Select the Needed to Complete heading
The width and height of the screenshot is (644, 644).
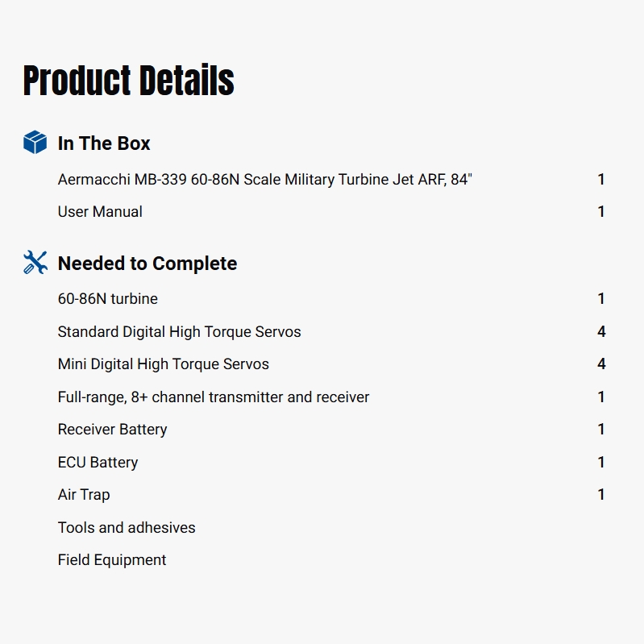tap(147, 264)
